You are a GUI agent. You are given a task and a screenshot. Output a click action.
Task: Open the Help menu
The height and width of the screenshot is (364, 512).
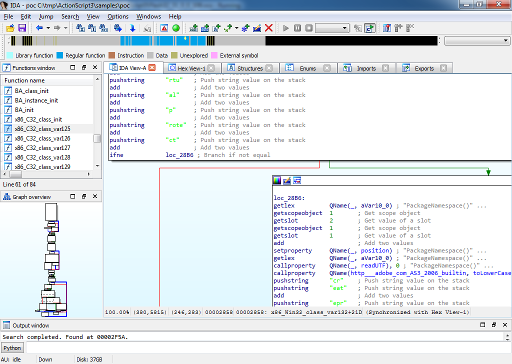[175, 17]
